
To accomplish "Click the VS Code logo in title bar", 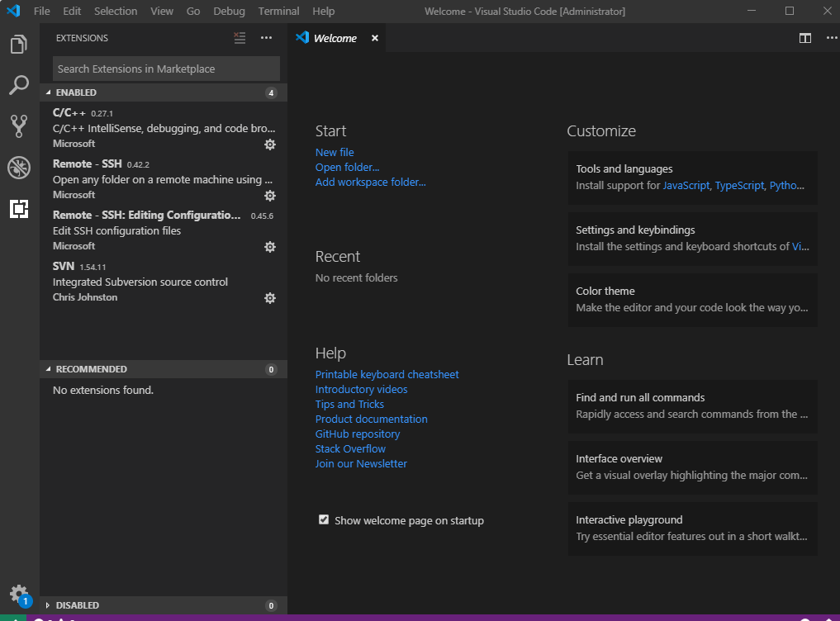I will click(13, 11).
